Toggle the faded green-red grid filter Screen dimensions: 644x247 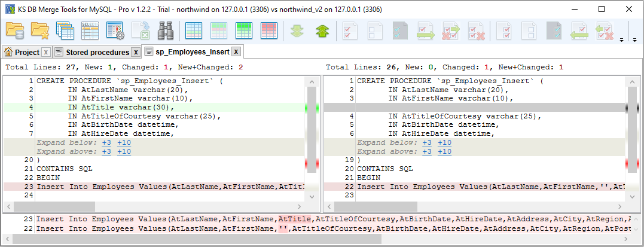219,31
